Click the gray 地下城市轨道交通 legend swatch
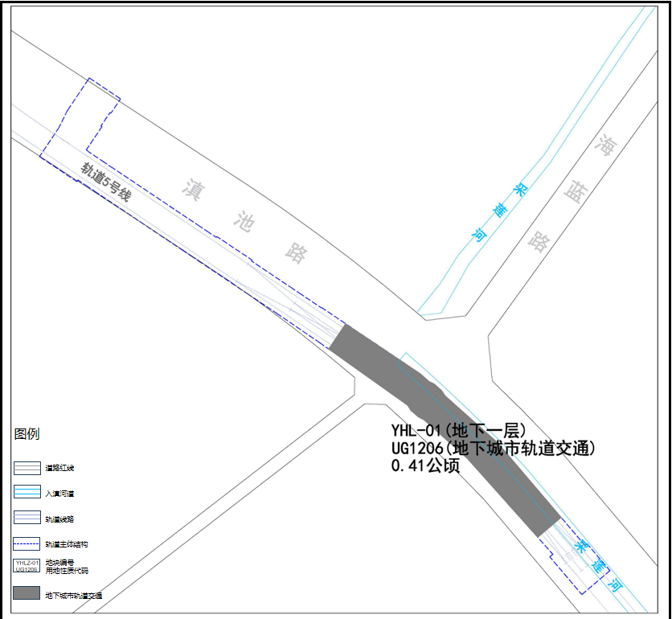672x619 pixels. point(27,592)
